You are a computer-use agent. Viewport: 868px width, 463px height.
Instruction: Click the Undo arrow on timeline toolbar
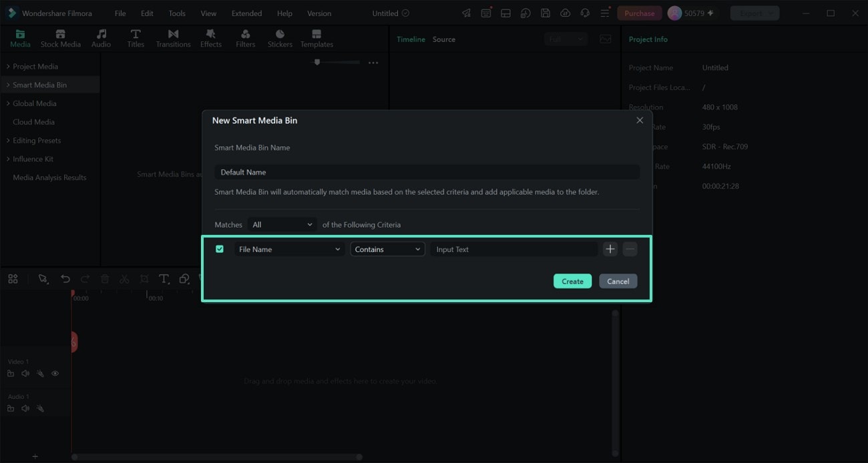click(x=65, y=279)
